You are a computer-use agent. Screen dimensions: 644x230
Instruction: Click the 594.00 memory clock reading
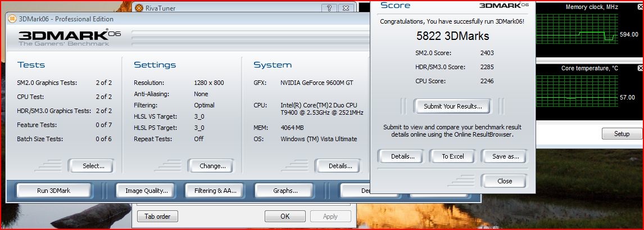628,34
